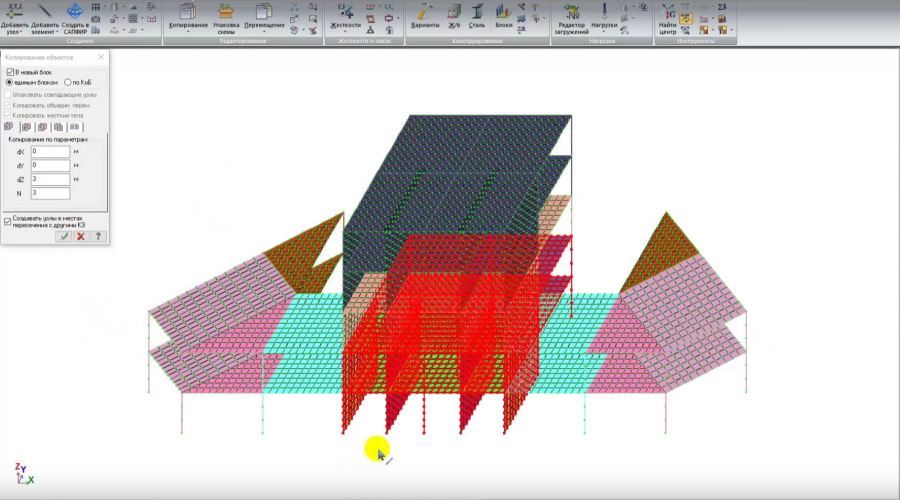Viewport: 900px width, 500px height.
Task: Toggle 'Создавать узлы в местах пересечения' checkbox
Action: point(8,220)
